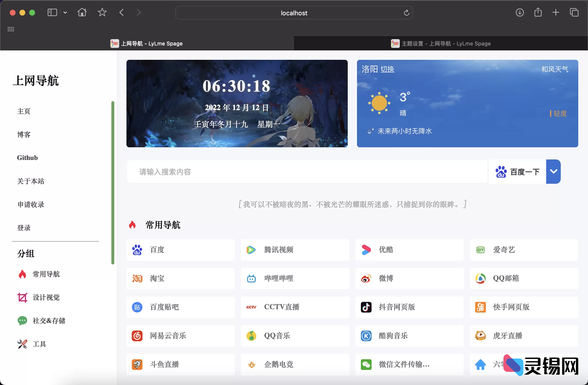Click the 工具 wrench group icon

coord(22,344)
